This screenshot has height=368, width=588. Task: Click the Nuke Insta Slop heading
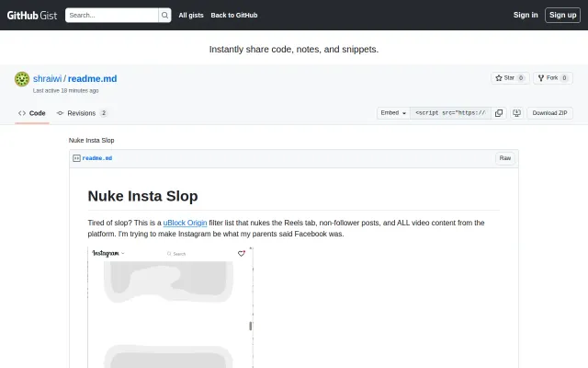pos(143,196)
